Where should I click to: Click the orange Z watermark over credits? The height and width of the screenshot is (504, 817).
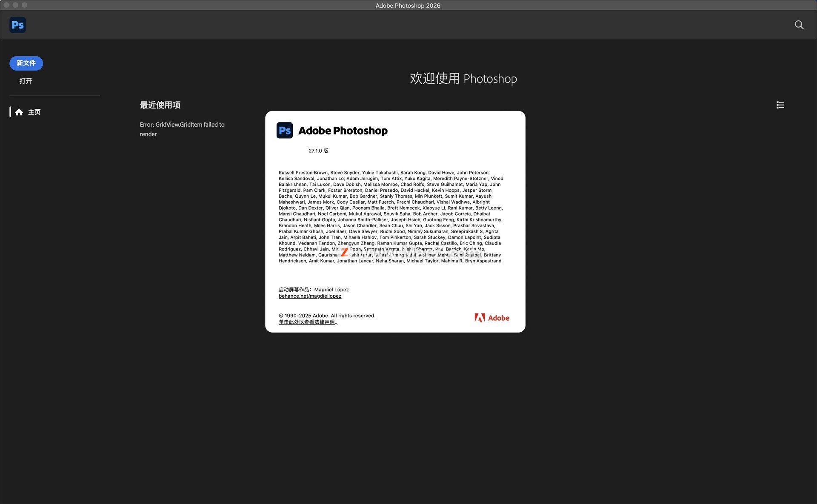(x=344, y=253)
